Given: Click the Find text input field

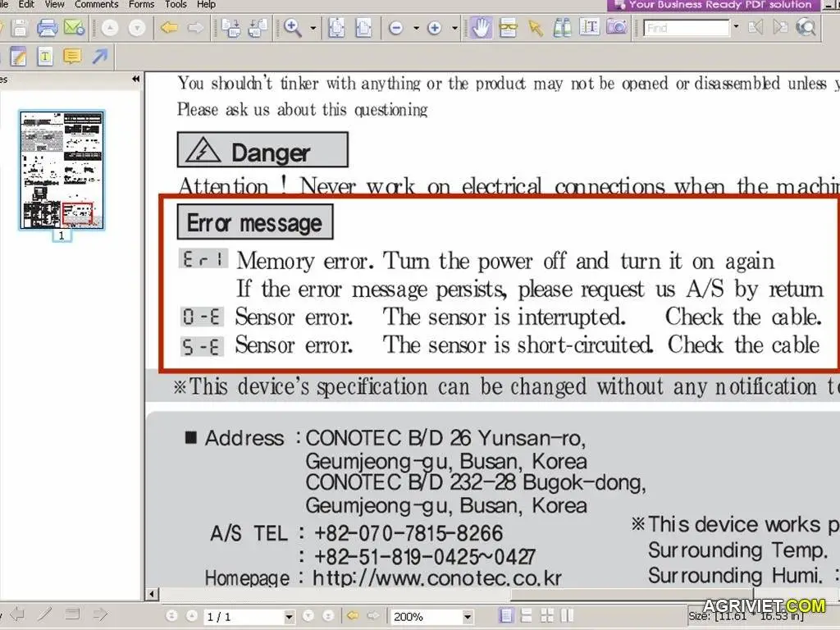Looking at the screenshot, I should pyautogui.click(x=686, y=28).
